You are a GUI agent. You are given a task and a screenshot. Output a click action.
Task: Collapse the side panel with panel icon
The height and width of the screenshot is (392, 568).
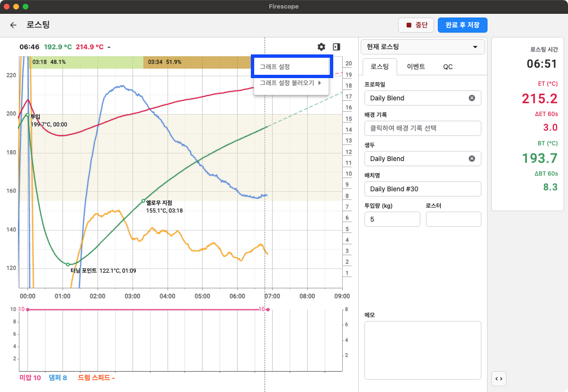point(337,47)
